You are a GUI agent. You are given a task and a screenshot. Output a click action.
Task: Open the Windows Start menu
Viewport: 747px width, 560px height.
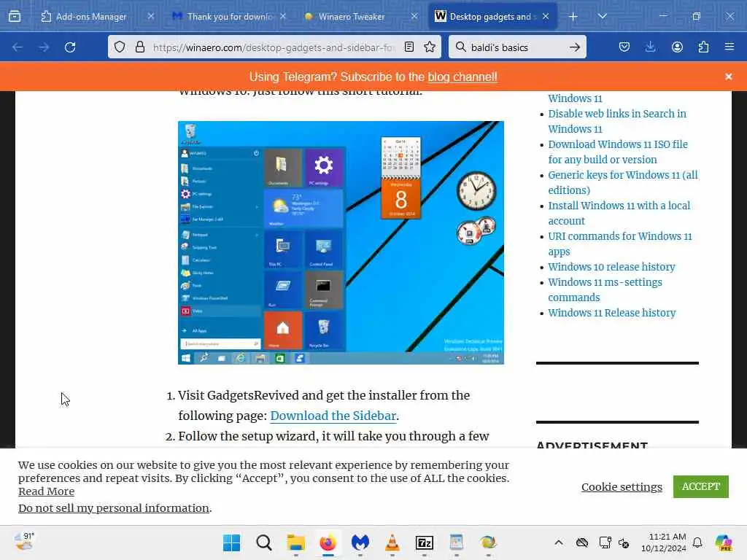[x=231, y=542]
